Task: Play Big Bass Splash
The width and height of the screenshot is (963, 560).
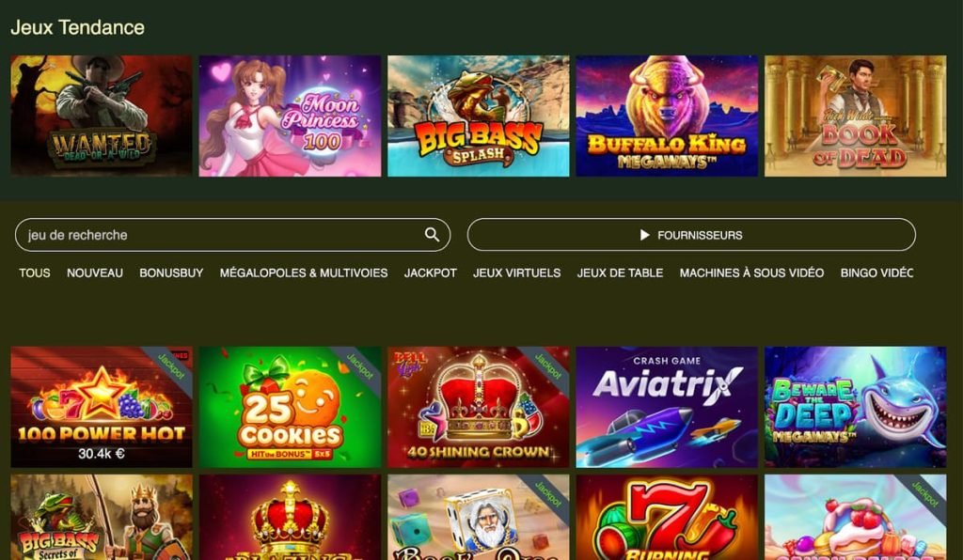Action: tap(479, 116)
